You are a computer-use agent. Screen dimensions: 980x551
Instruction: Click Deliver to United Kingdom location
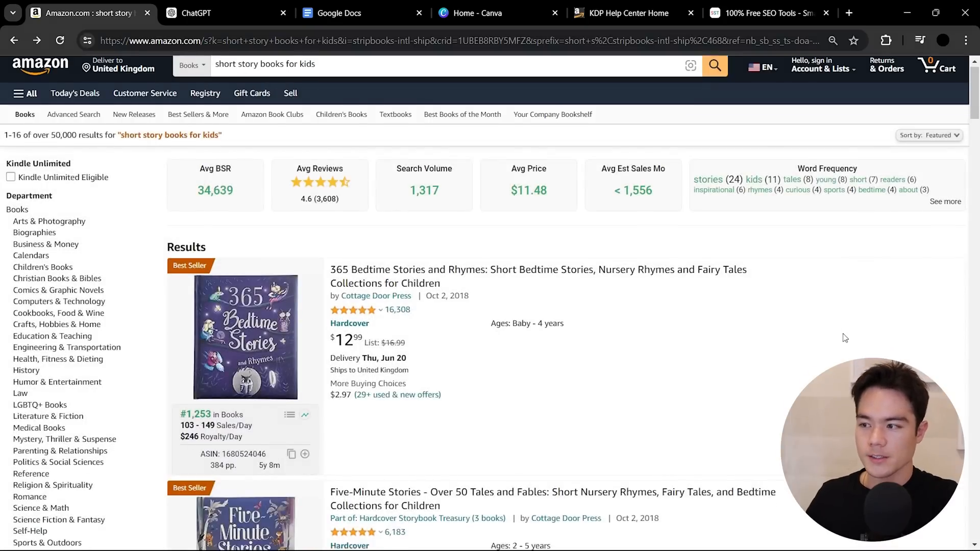point(118,65)
